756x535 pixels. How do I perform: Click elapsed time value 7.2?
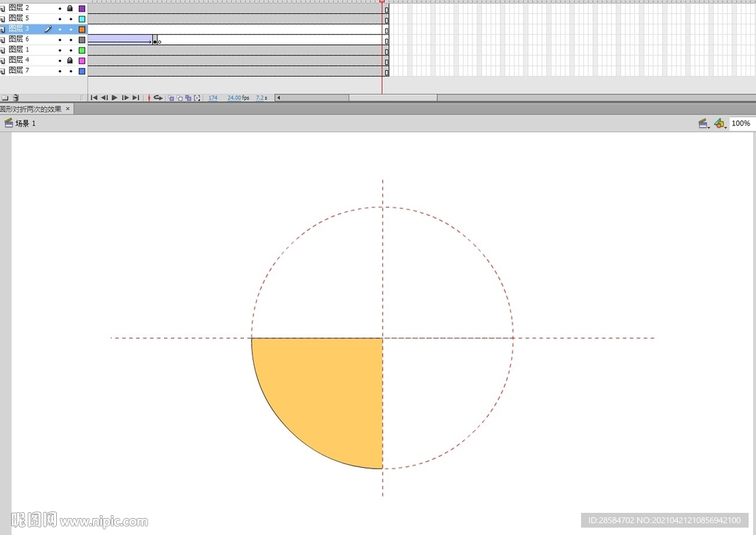tap(259, 98)
